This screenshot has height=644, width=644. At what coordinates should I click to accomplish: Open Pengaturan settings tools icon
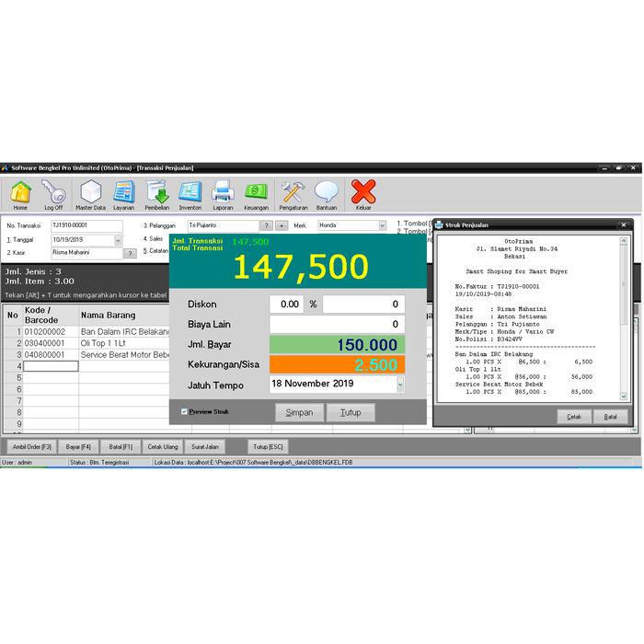[293, 193]
